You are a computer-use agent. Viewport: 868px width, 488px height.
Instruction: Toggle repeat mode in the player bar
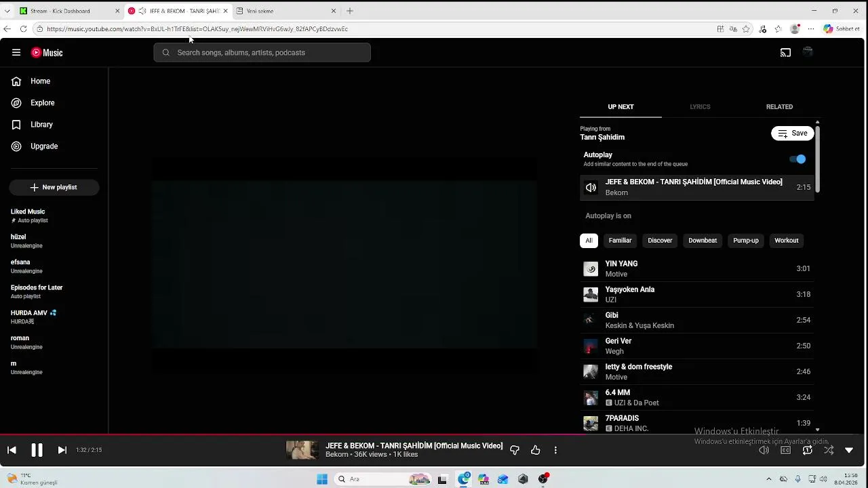click(x=808, y=450)
